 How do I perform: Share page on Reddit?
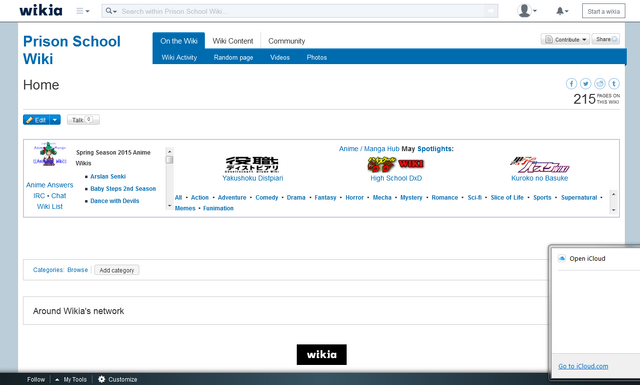[x=600, y=84]
